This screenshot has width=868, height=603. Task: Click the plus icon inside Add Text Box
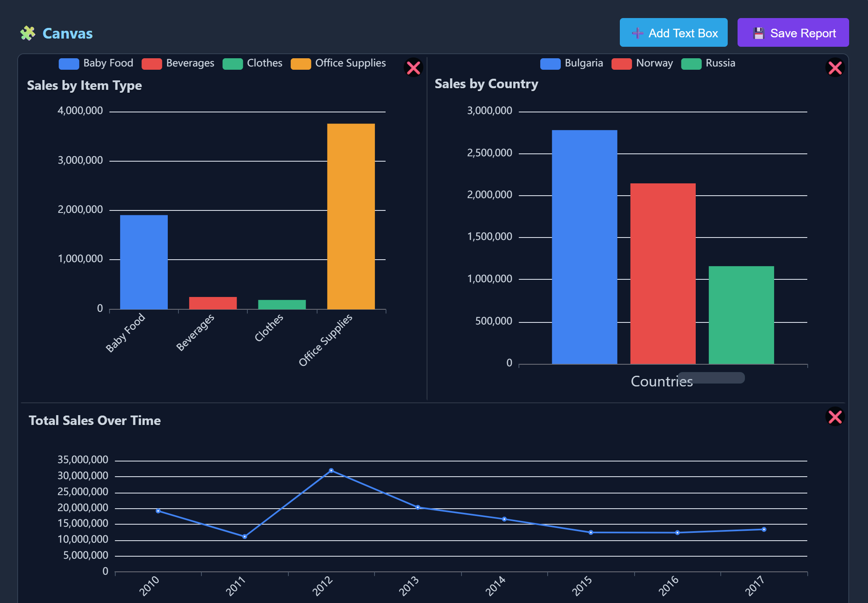[637, 32]
